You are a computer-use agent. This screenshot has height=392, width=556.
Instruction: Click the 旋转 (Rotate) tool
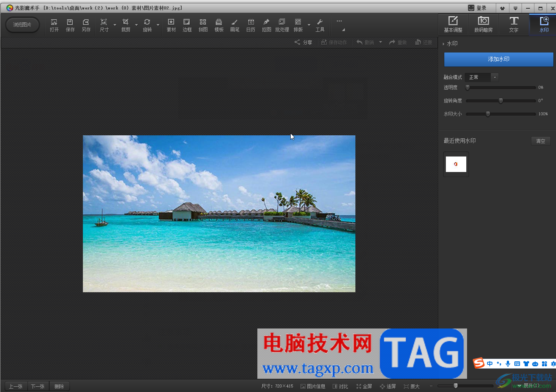pyautogui.click(x=147, y=25)
